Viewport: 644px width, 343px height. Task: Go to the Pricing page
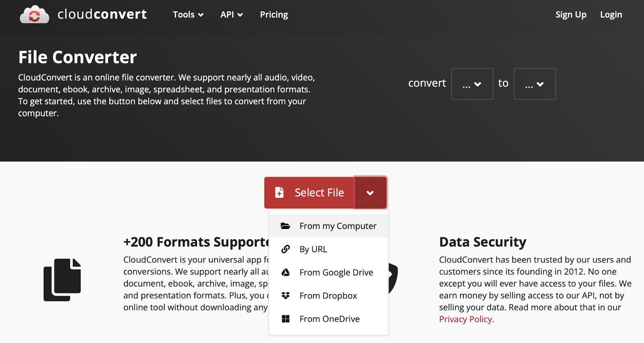(274, 15)
